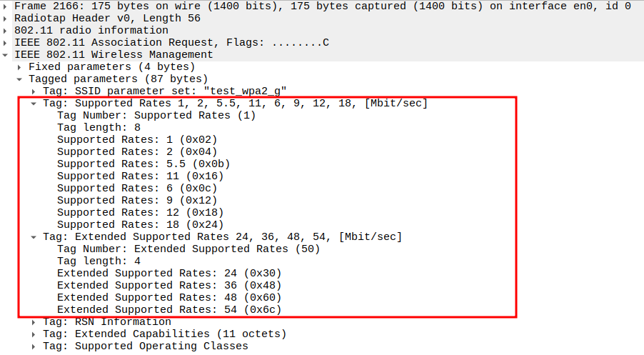Expand Fixed parameters (4 bytes)
This screenshot has height=355, width=644.
20,66
